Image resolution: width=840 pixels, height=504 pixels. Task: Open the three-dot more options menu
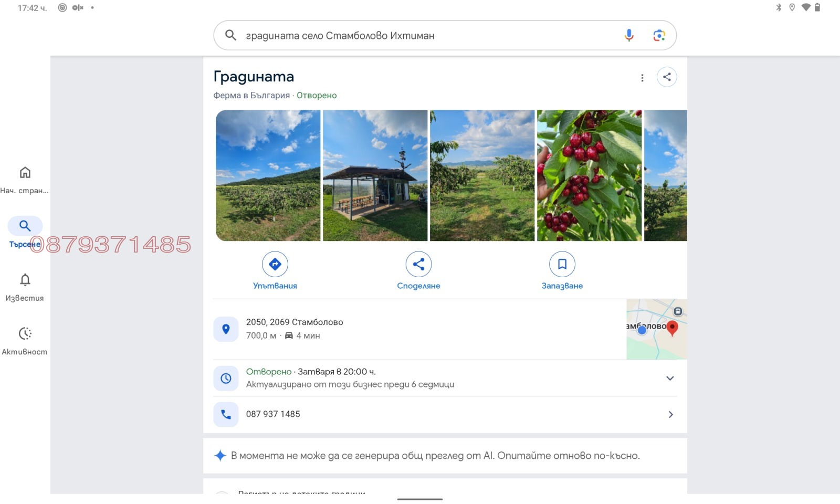(x=642, y=78)
